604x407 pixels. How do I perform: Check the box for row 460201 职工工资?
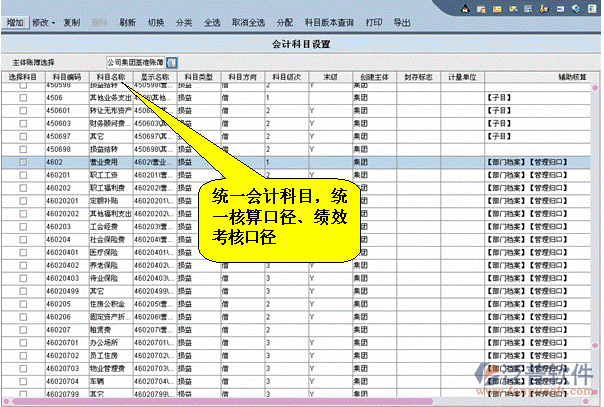click(23, 174)
